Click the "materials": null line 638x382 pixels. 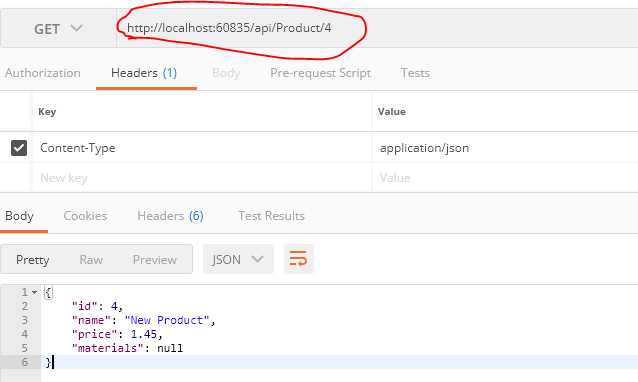[127, 348]
